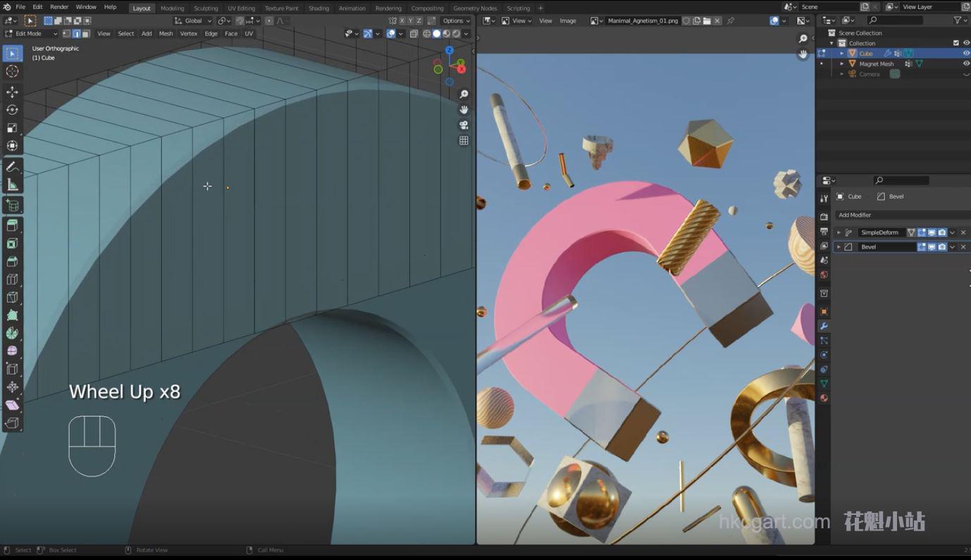
Task: Toggle Bevel modifier render visibility
Action: point(941,247)
